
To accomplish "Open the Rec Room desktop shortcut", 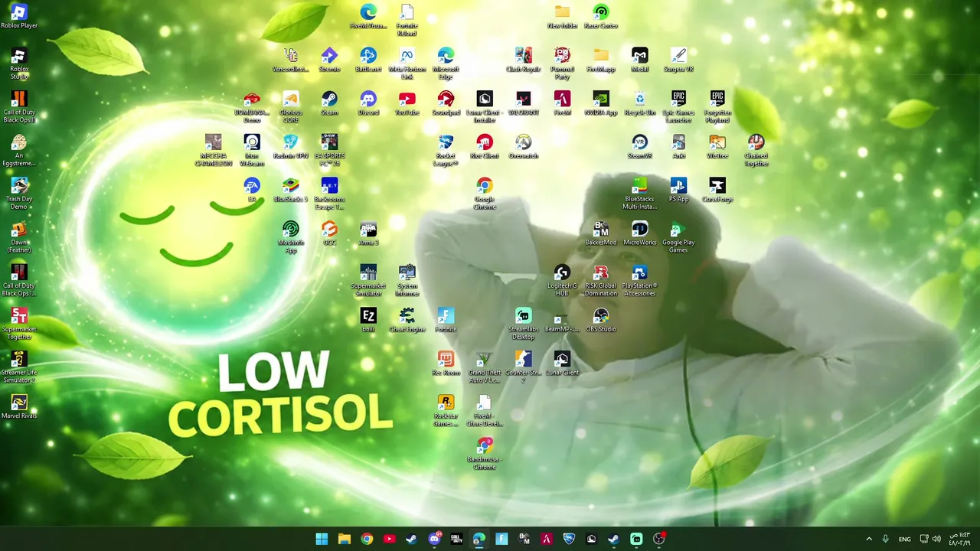I will [x=446, y=363].
